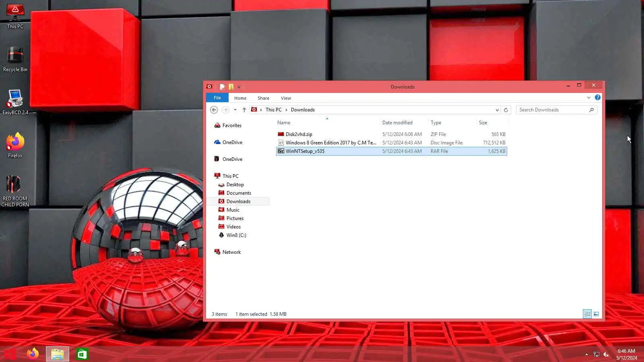This screenshot has width=644, height=362.
Task: Select the Recycle Bin desktop icon
Action: 15,59
